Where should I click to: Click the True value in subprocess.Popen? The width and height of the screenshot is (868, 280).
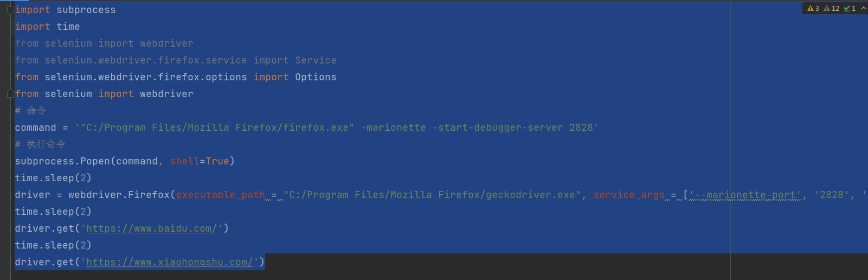[217, 161]
